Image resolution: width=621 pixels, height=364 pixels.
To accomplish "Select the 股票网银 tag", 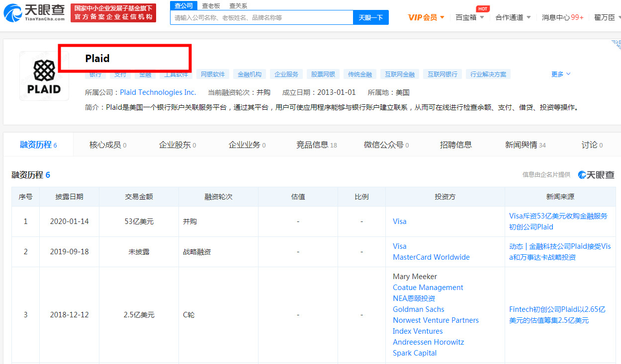I will 323,74.
